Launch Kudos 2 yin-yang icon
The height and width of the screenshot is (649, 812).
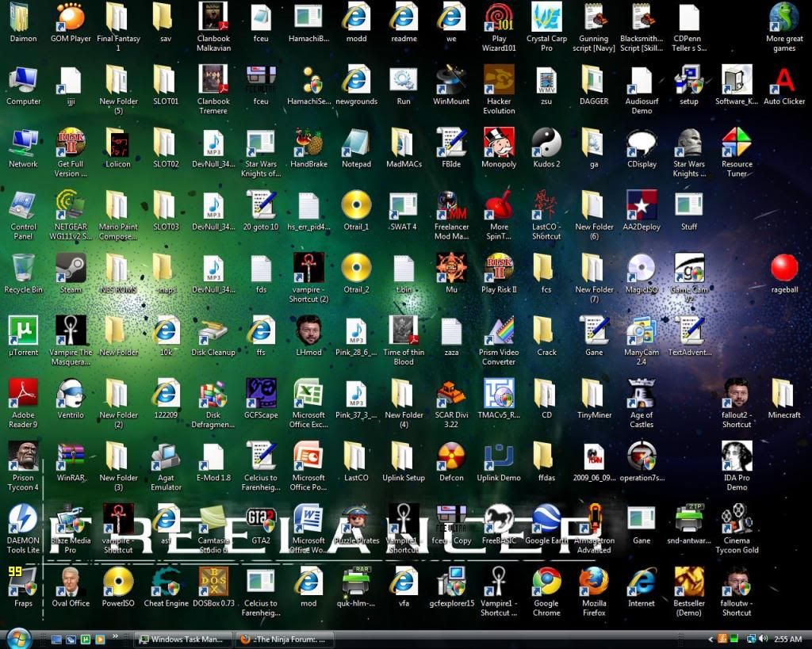(x=546, y=143)
